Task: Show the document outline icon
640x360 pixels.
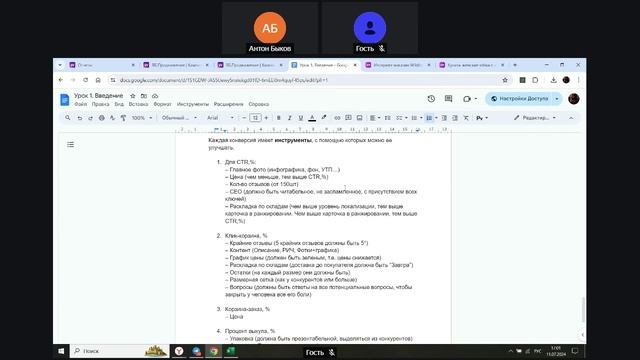Action: pos(71,144)
